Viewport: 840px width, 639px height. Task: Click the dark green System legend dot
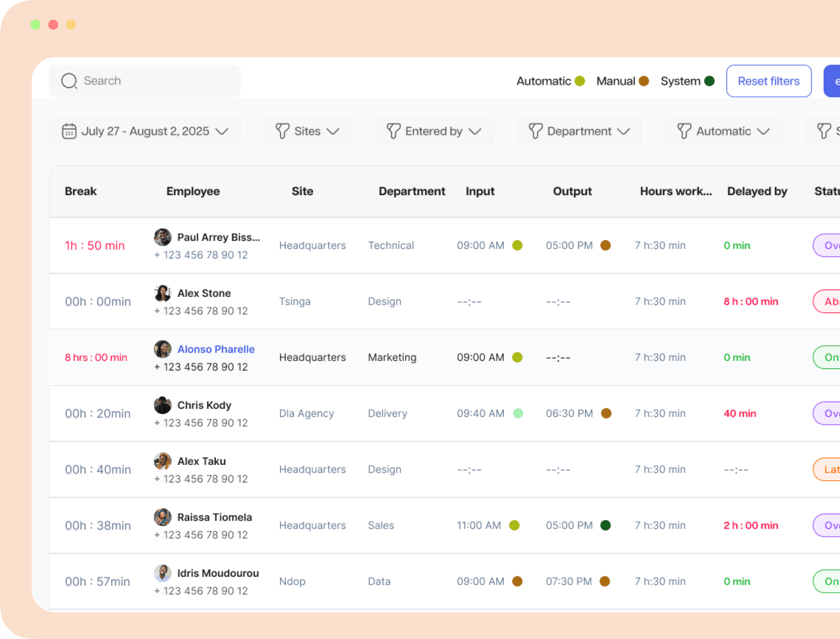(x=709, y=81)
